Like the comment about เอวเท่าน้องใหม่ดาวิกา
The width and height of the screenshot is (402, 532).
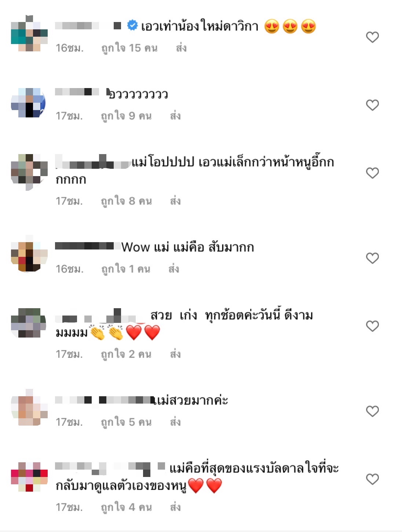click(372, 37)
